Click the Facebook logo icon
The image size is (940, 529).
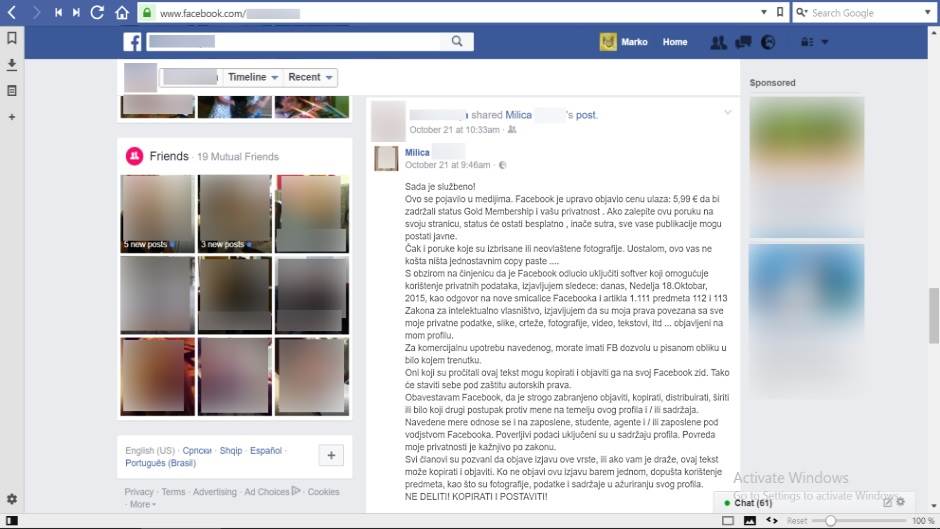[133, 42]
